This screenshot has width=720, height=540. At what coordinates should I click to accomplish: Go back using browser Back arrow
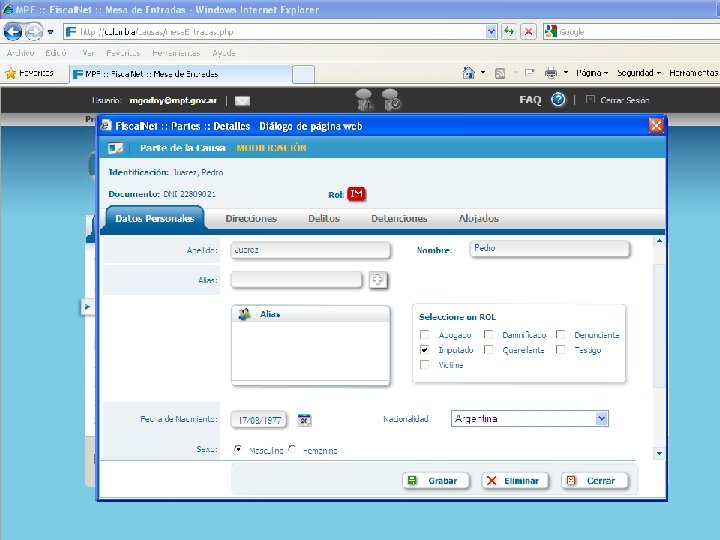[x=12, y=32]
